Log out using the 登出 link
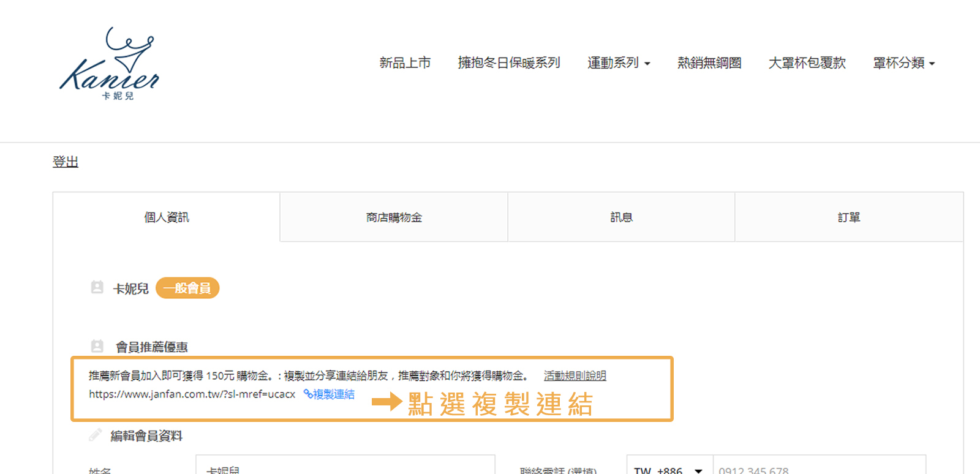The width and height of the screenshot is (980, 474). click(66, 162)
